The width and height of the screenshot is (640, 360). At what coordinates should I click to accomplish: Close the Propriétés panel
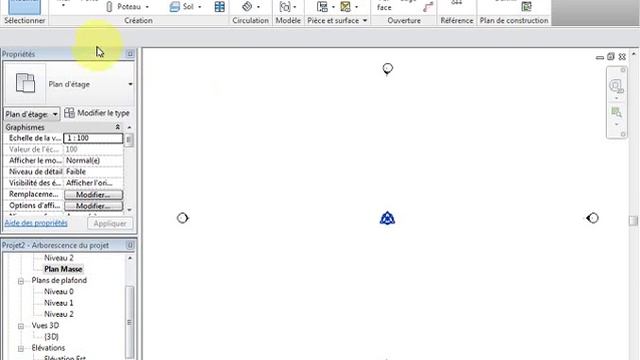click(130, 54)
